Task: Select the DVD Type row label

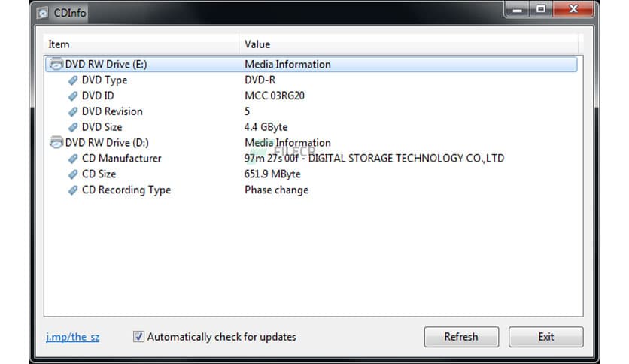Action: tap(105, 80)
